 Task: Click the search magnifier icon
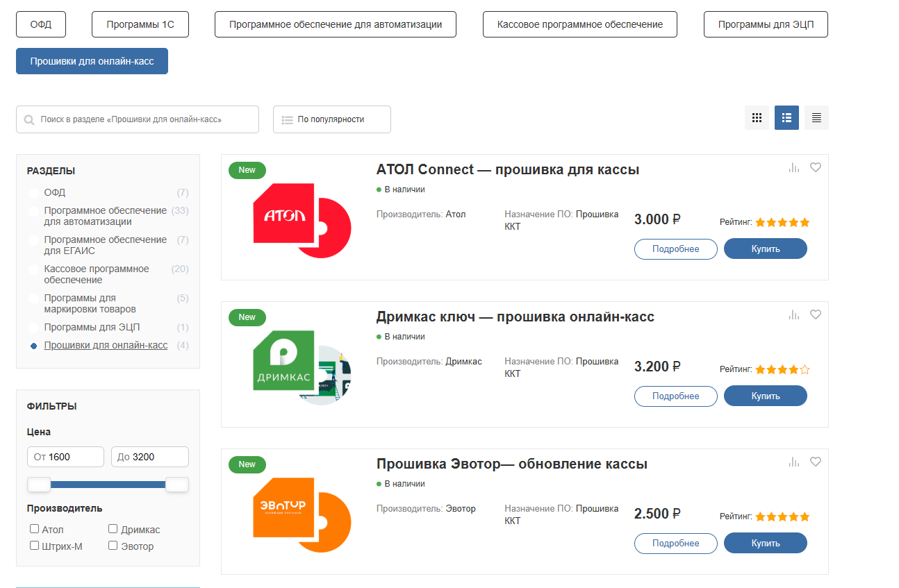pos(29,119)
